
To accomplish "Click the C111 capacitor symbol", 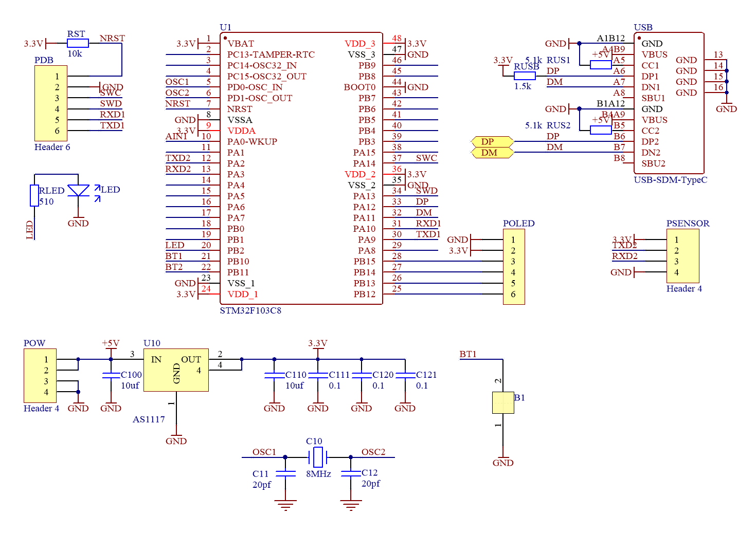I will coord(318,376).
